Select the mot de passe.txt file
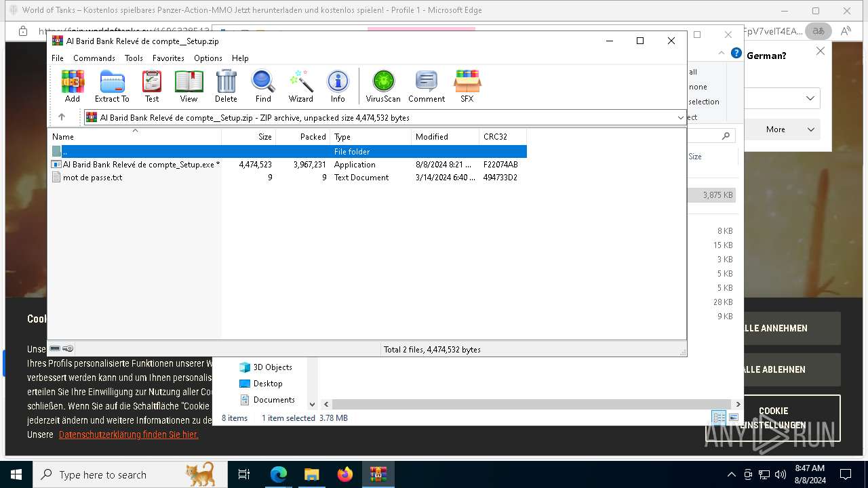868x488 pixels. 288,177
